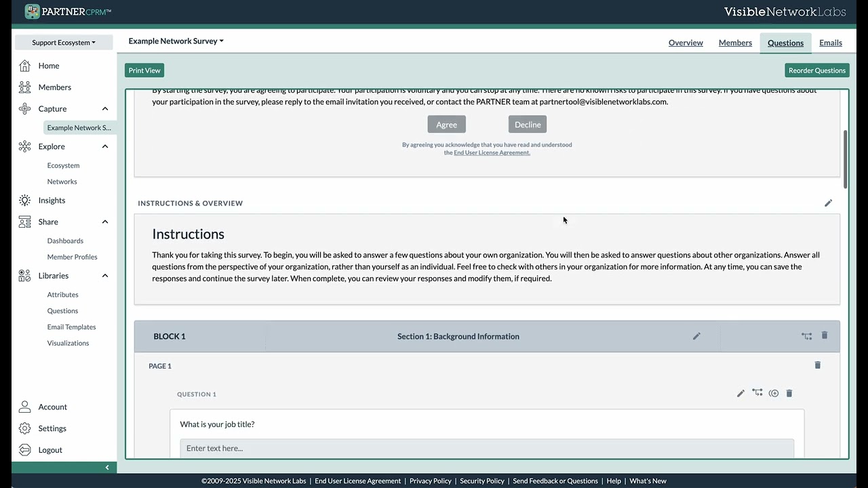Click the survey panel vertical scrollbar
Image resolution: width=868 pixels, height=488 pixels.
click(x=845, y=159)
